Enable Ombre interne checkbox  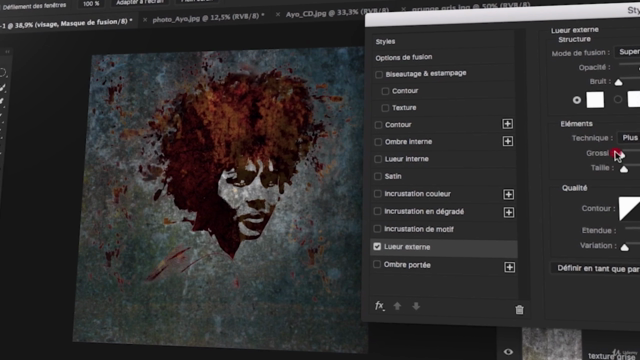click(x=378, y=142)
